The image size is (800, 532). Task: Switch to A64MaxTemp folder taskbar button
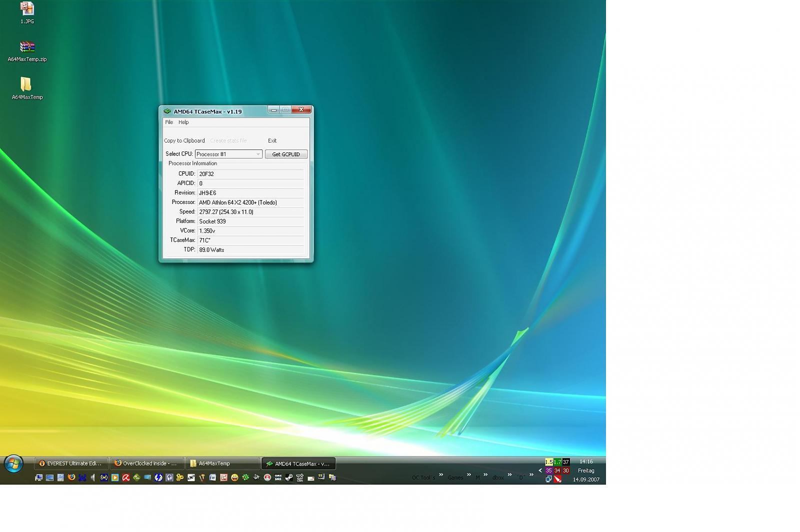222,463
